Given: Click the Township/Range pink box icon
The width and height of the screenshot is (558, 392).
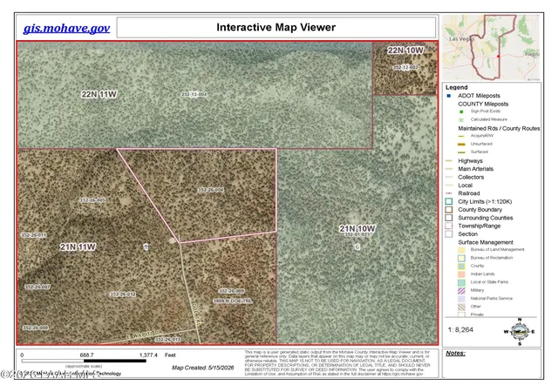Looking at the screenshot, I should point(449,226).
